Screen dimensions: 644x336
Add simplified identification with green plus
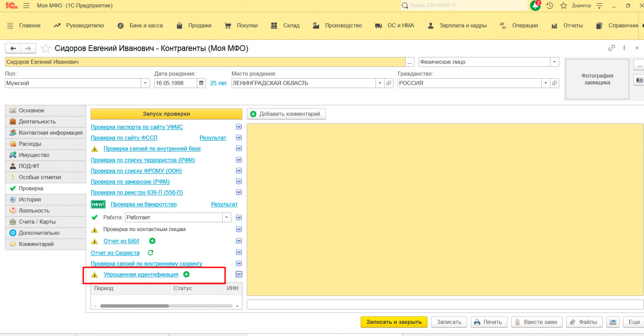pos(186,275)
